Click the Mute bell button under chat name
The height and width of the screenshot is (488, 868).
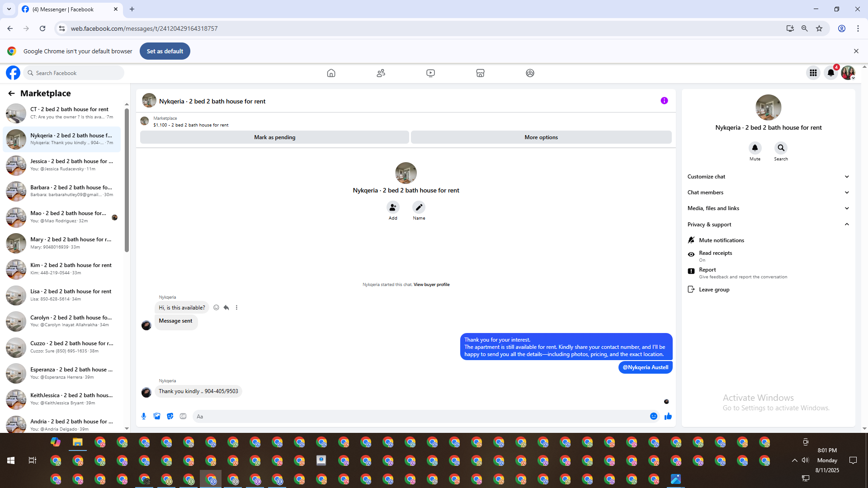point(755,148)
